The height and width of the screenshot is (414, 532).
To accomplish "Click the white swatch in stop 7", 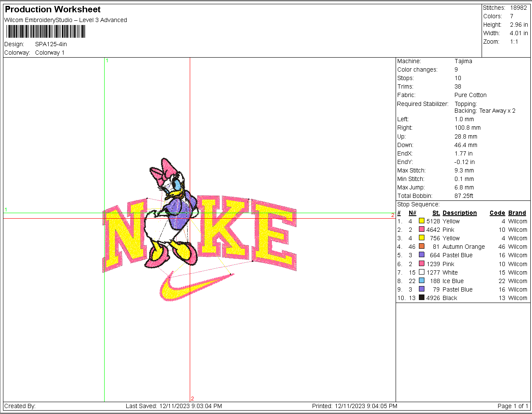I will coord(421,272).
